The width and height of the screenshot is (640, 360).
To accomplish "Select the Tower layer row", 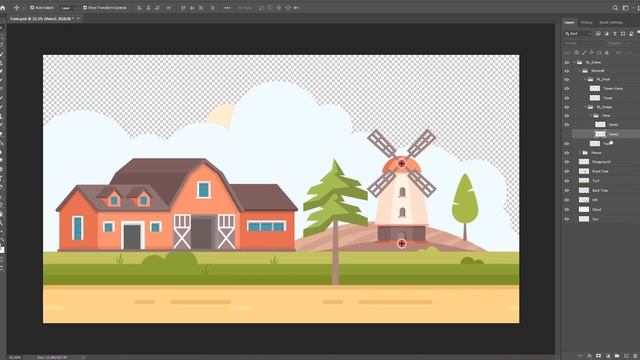I will pos(606,98).
